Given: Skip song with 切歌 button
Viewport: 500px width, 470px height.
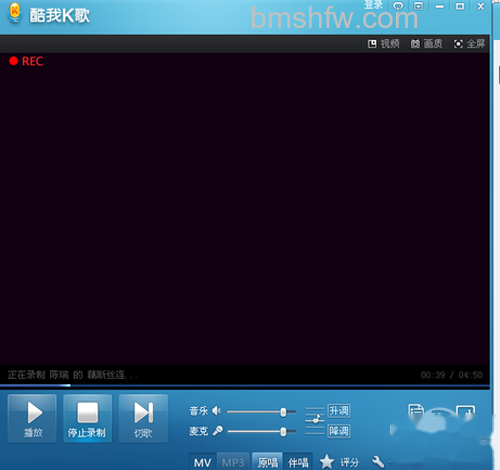Looking at the screenshot, I should click(x=143, y=419).
